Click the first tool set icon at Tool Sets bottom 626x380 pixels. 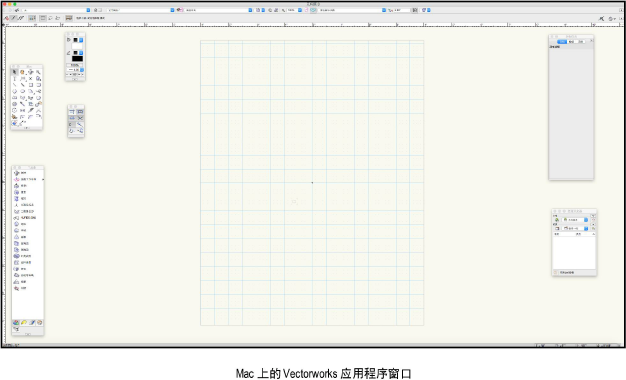(16, 323)
